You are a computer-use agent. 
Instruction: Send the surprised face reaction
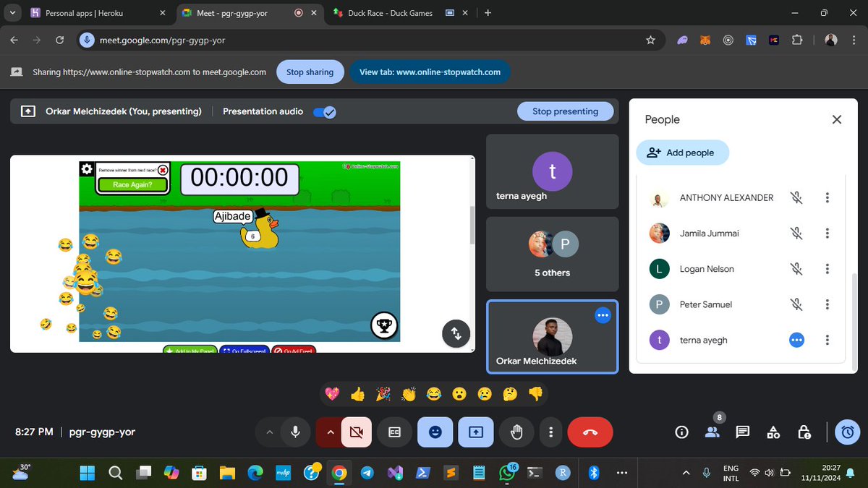click(x=459, y=394)
